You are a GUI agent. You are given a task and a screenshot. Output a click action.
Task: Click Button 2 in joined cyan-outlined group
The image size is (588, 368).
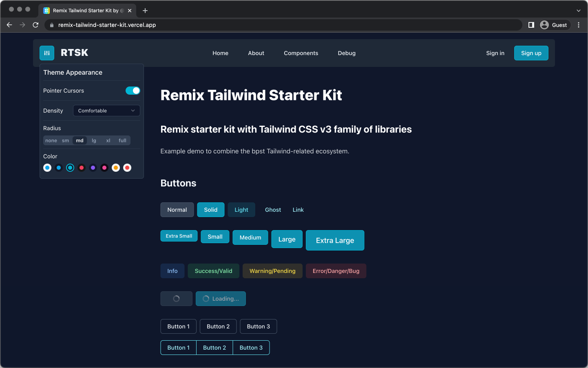(214, 348)
